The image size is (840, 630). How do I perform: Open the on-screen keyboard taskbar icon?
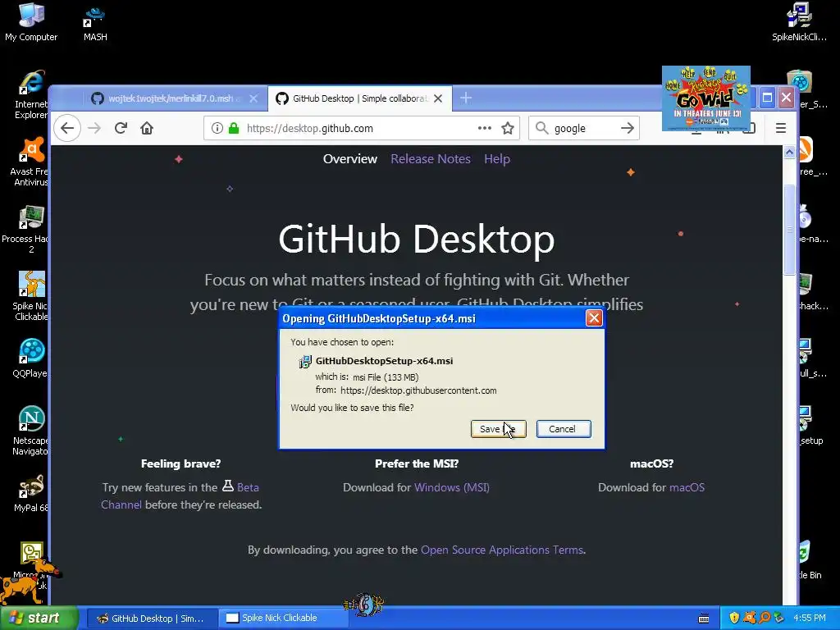click(704, 619)
